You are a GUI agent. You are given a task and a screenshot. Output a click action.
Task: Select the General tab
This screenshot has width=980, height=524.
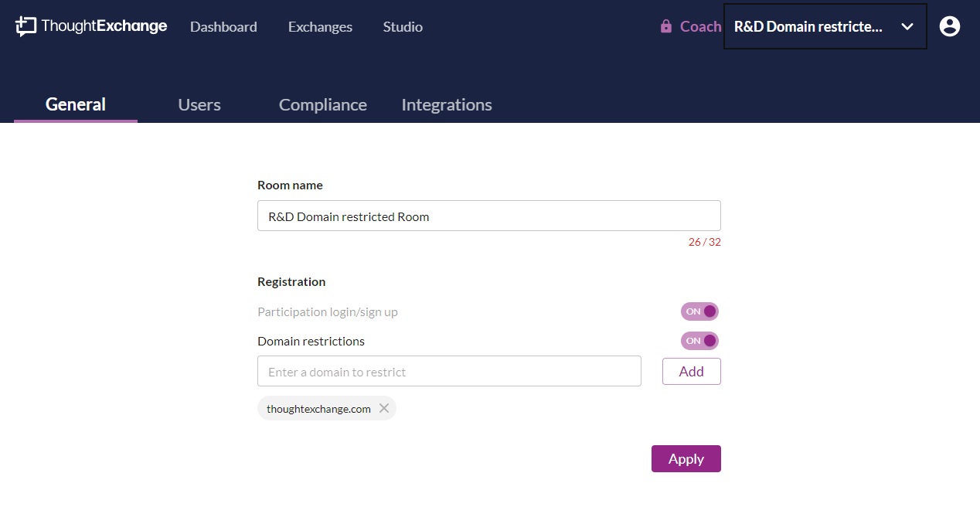(x=76, y=104)
